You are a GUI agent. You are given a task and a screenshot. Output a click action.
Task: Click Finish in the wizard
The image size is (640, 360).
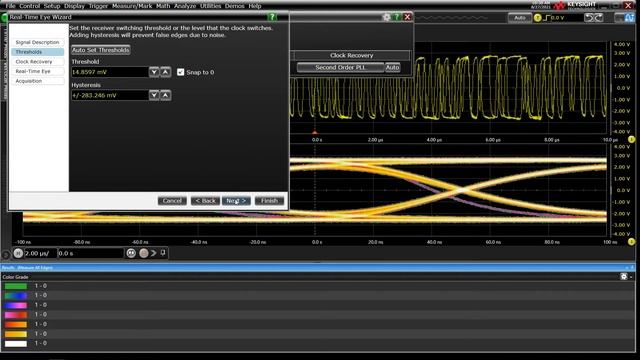pos(269,201)
